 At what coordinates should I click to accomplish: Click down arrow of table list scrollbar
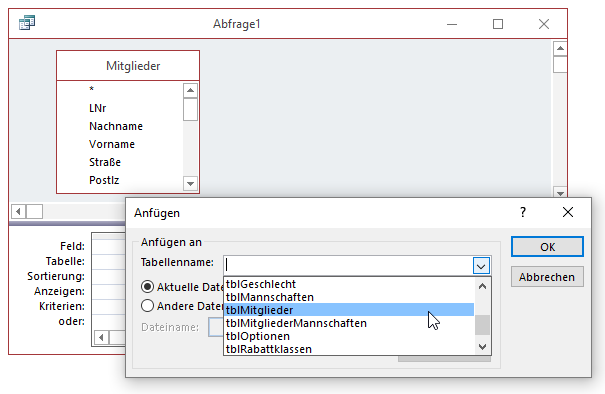[x=482, y=347]
